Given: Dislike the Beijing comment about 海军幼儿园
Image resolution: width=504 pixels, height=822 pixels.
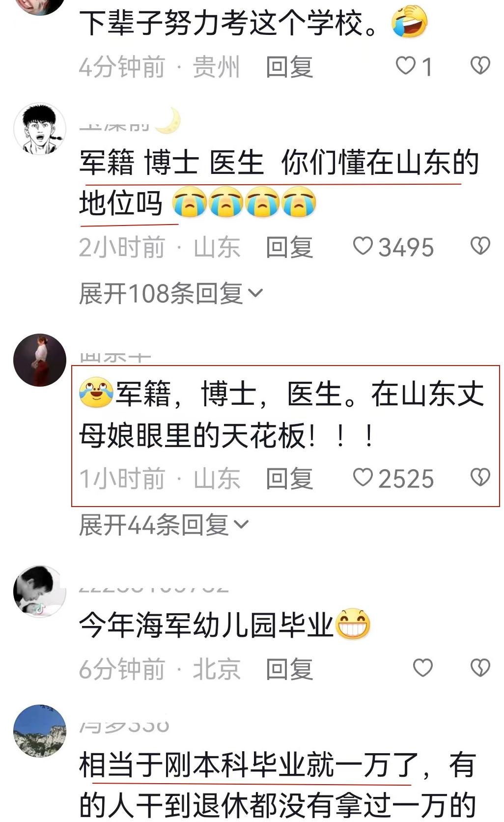Looking at the screenshot, I should 480,668.
